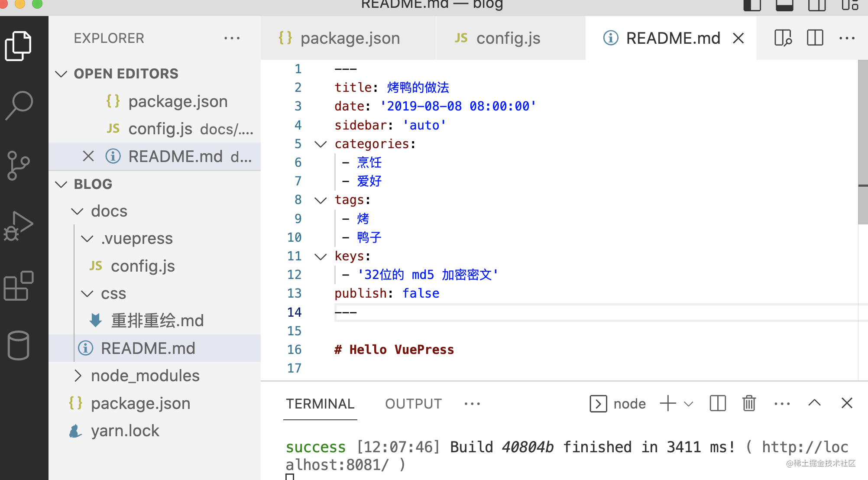Collapse the .vuepress folder
Viewport: 868px width, 480px height.
click(87, 239)
